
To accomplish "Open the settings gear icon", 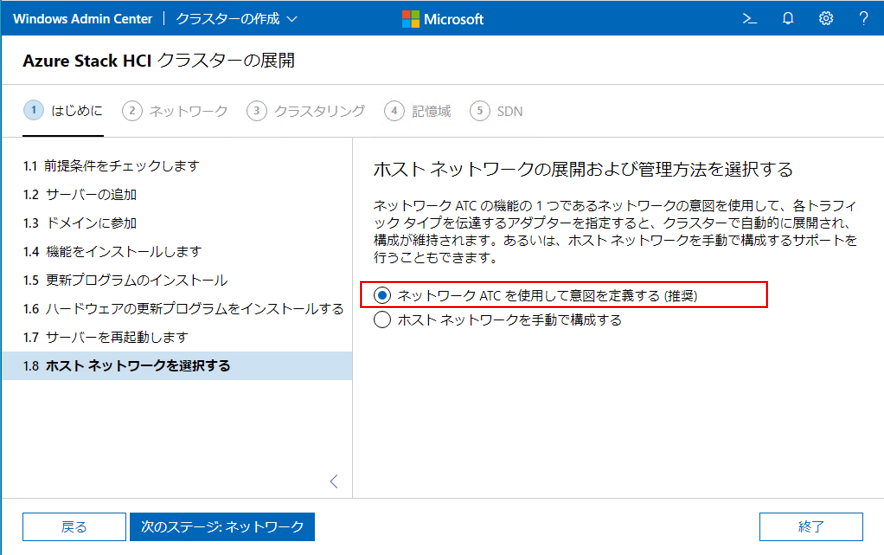I will coord(825,19).
